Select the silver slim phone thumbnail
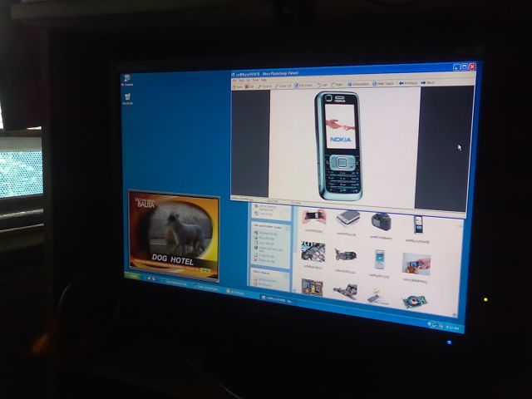The image size is (532, 399). tap(380, 259)
